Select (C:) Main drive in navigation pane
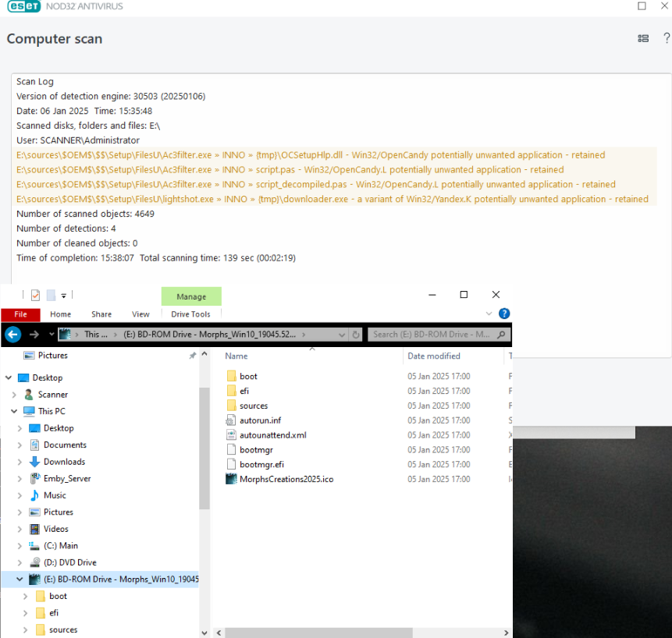 (60, 545)
